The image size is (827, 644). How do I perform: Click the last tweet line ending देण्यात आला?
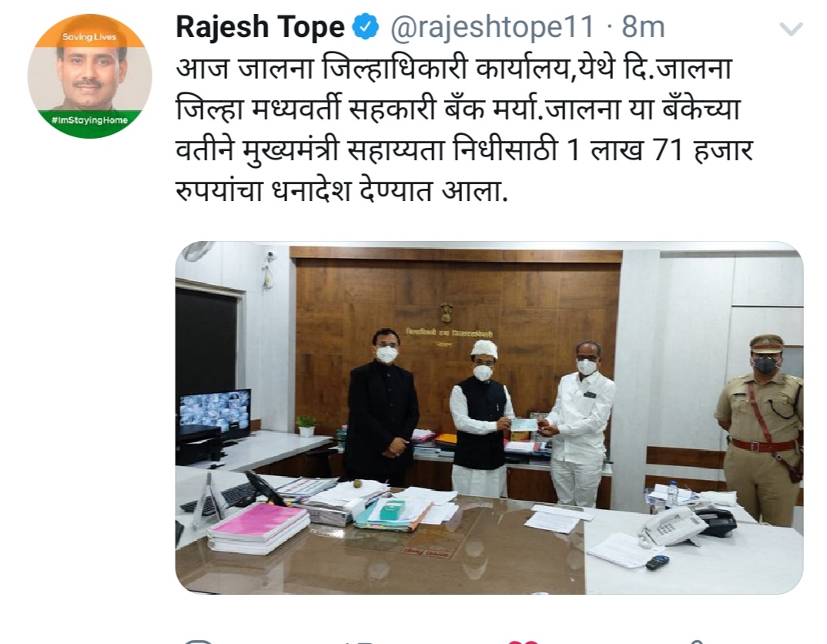[342, 190]
